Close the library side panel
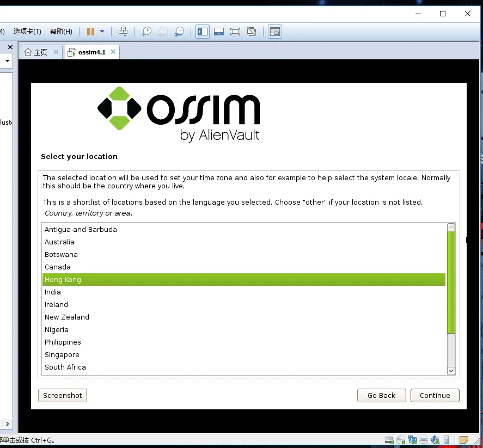 10,47
